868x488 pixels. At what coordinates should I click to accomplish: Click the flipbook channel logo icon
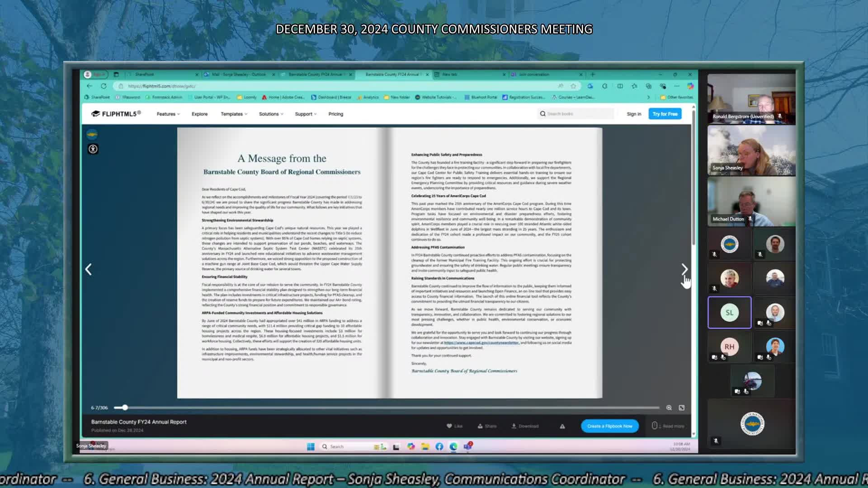click(x=92, y=134)
